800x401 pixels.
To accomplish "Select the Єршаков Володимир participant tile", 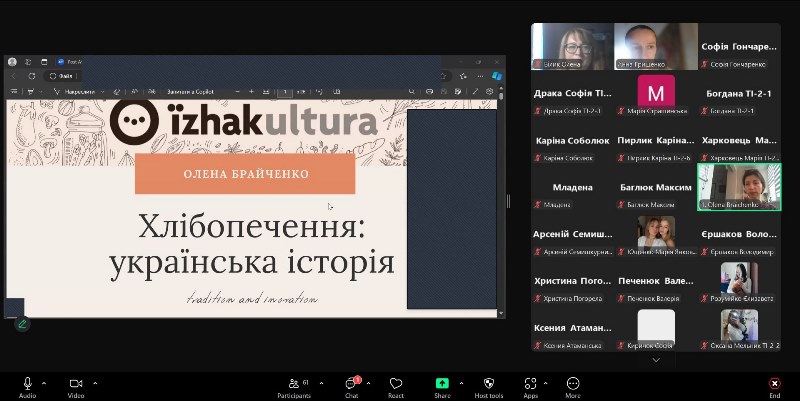I will coord(739,234).
